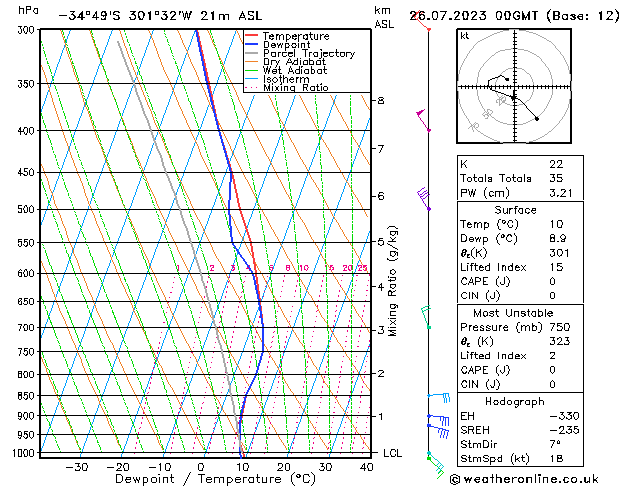Click the 40 temperature axis label
Image resolution: width=629 pixels, height=486 pixels.
pyautogui.click(x=366, y=467)
